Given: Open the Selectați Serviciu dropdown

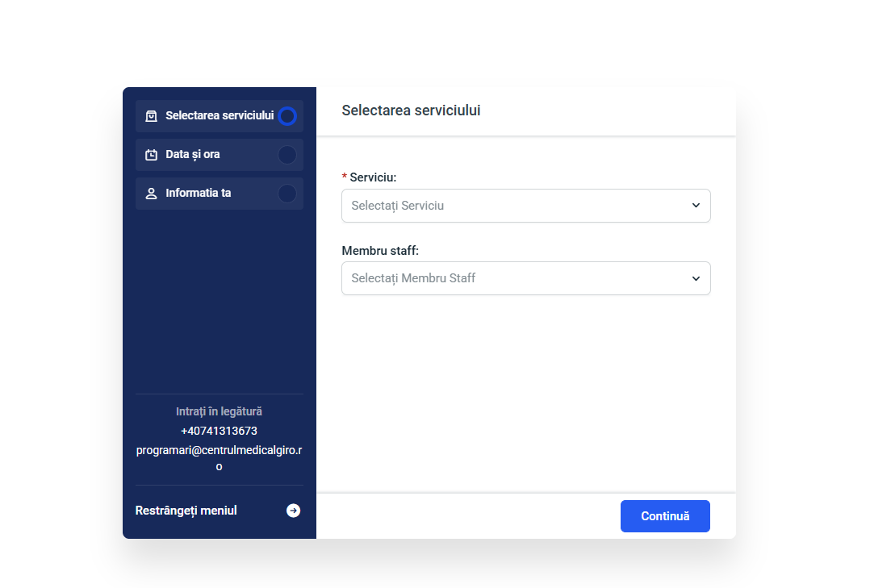Looking at the screenshot, I should coord(526,206).
